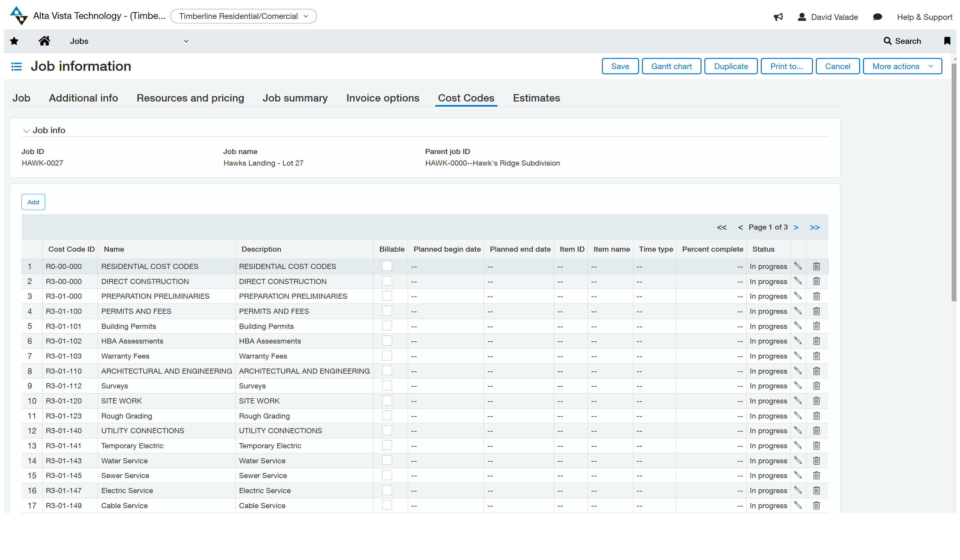Edit the PERMITS AND FEES row
960x560 pixels.
pos(798,311)
